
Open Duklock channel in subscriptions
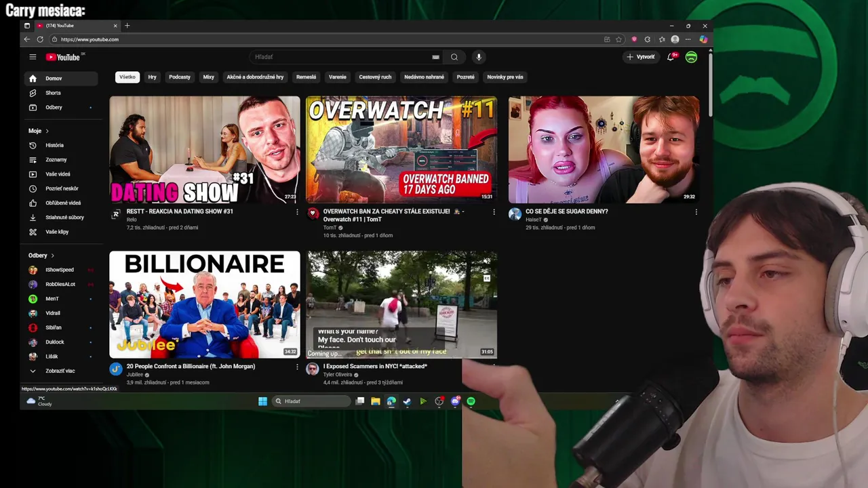(61, 342)
